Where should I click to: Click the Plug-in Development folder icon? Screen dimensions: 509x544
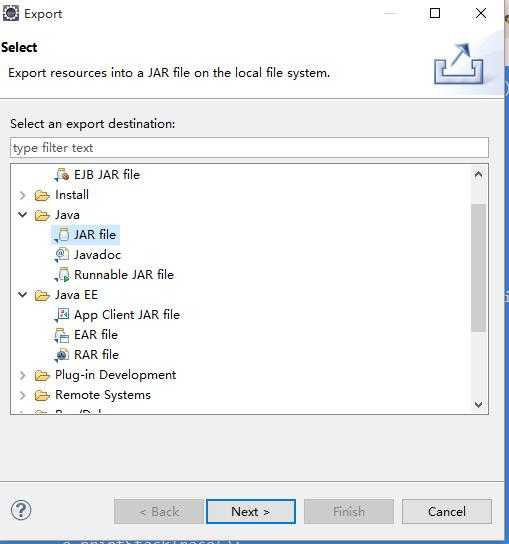(x=42, y=375)
